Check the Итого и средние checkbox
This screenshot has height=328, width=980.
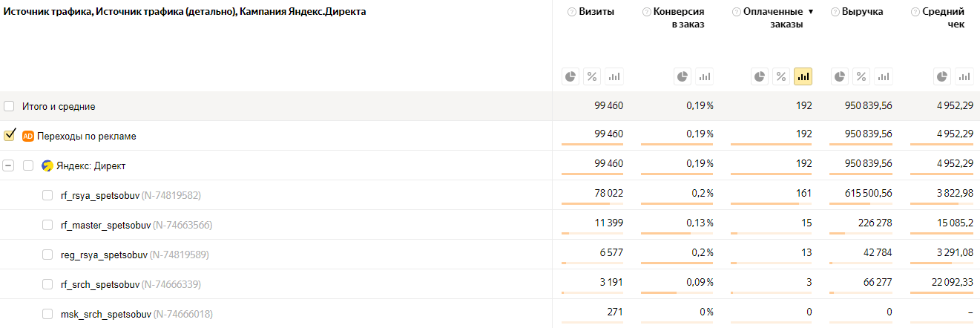click(x=10, y=106)
